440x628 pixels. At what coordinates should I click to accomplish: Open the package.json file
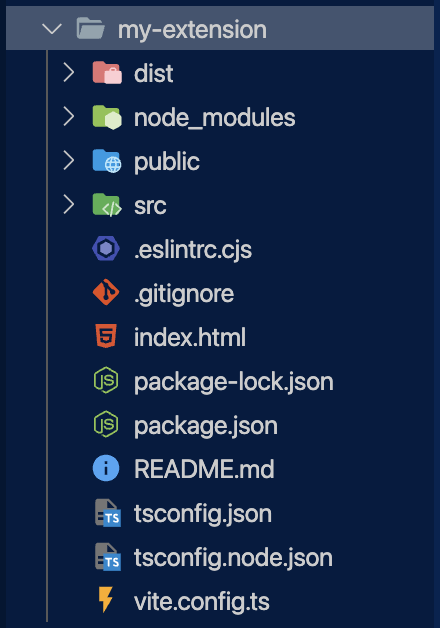tap(206, 425)
